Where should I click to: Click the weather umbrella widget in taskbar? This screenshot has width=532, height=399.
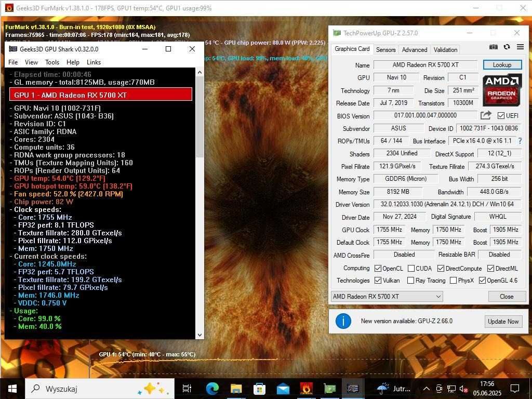click(383, 389)
